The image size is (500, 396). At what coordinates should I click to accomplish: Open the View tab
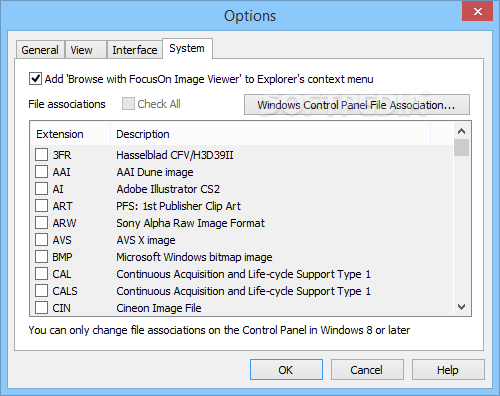(86, 50)
